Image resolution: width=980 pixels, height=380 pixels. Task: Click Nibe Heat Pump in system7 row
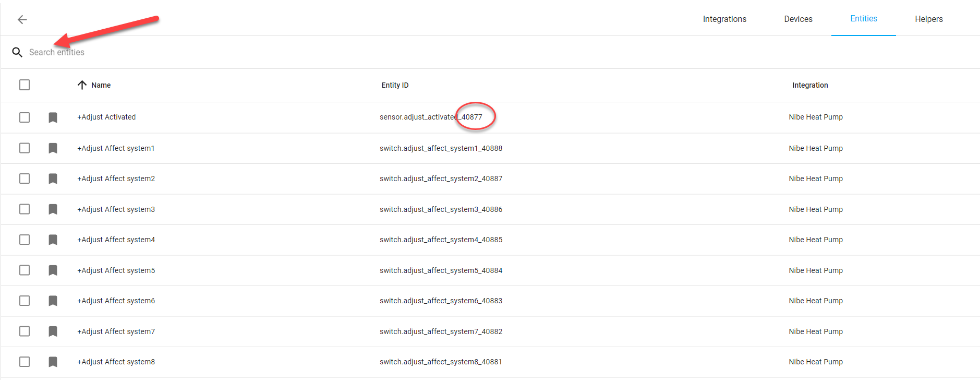coord(816,331)
